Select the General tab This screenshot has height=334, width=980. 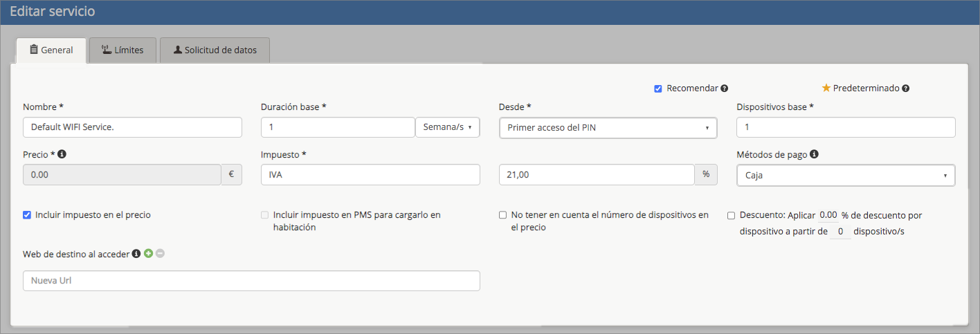coord(51,50)
